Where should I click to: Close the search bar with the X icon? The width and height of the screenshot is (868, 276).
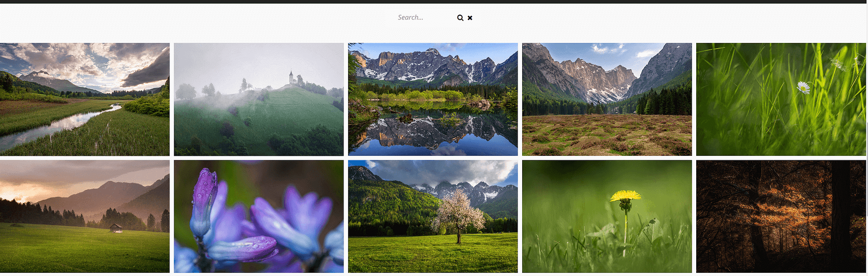pos(470,18)
